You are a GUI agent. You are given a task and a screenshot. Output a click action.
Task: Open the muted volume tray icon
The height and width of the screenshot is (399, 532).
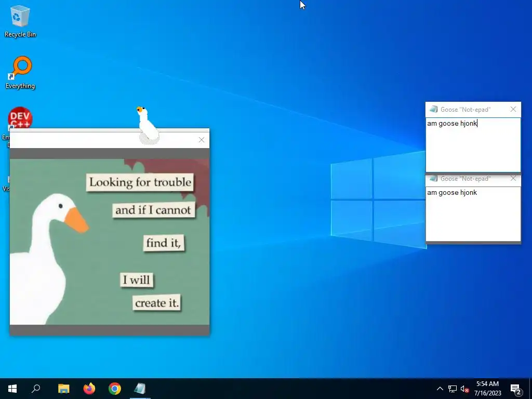click(x=465, y=389)
